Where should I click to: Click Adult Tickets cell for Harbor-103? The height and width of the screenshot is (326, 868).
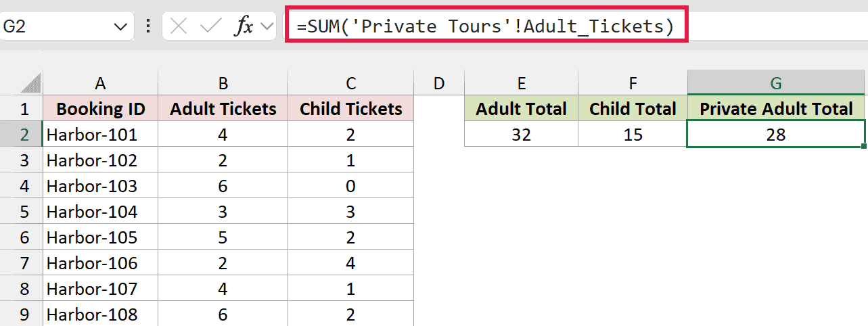pyautogui.click(x=223, y=186)
